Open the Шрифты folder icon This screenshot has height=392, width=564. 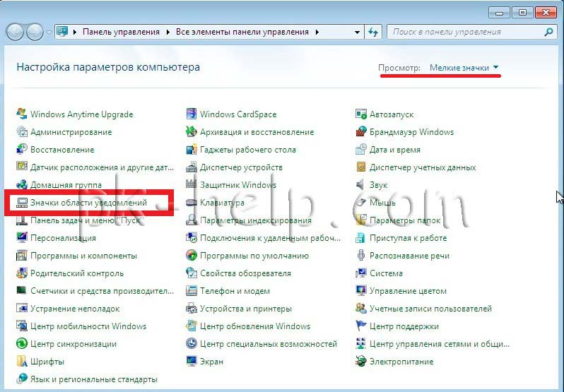point(22,361)
